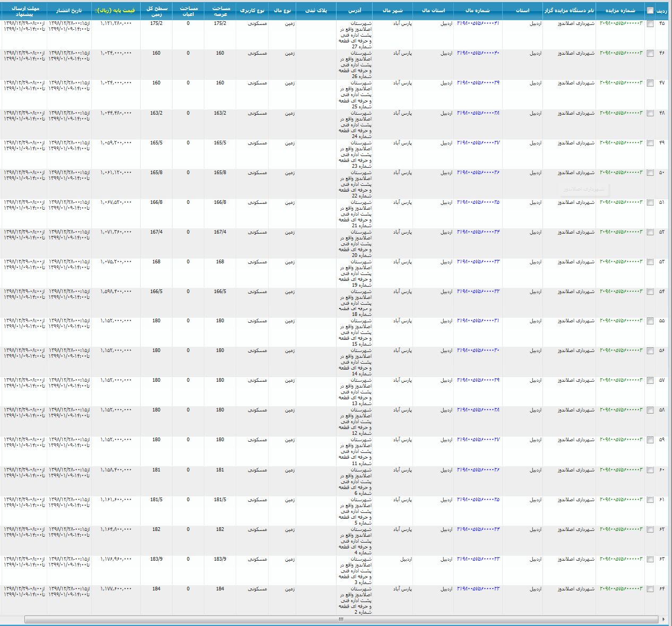Viewport: 672px width, 626px height.
Task: Open the green auction number link in row 63
Action: tap(621, 559)
